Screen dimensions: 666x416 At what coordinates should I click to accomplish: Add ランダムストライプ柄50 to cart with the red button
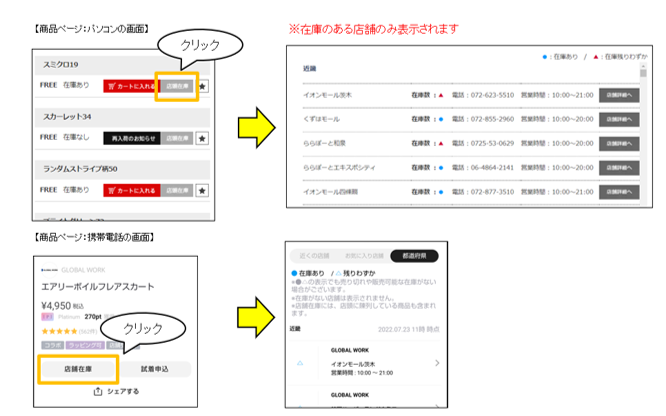130,189
